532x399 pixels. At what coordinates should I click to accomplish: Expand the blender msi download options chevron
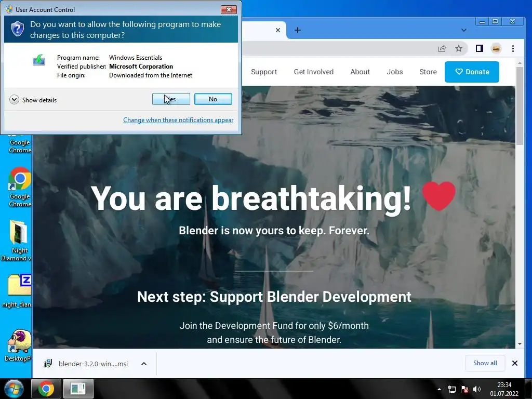(x=144, y=364)
